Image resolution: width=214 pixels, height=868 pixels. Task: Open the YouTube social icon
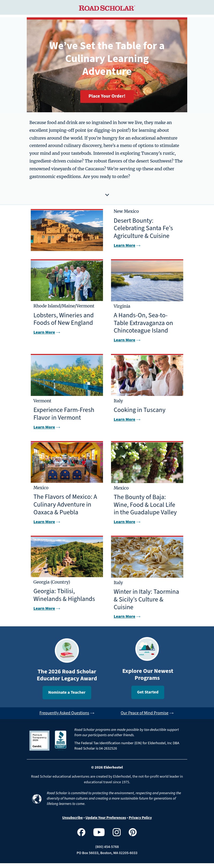99,832
